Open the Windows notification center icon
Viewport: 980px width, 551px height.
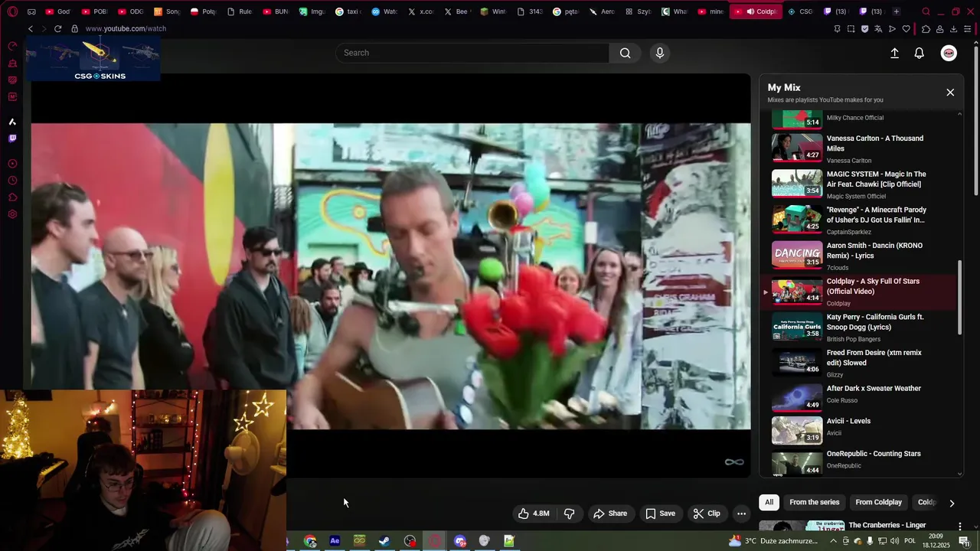pyautogui.click(x=964, y=541)
